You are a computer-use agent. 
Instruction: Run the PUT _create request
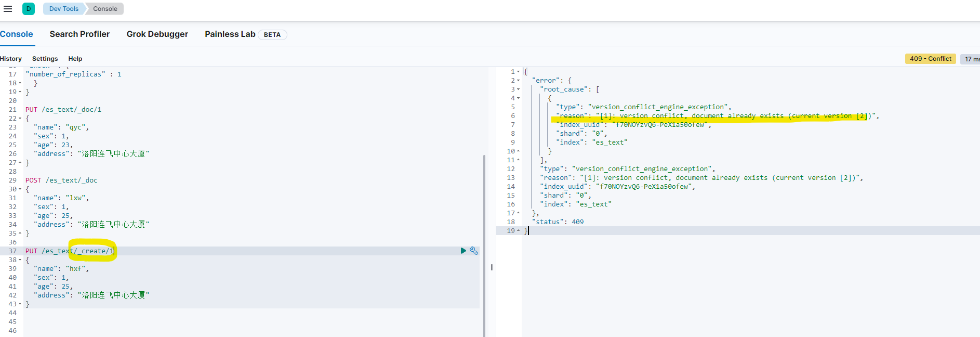[x=463, y=251]
